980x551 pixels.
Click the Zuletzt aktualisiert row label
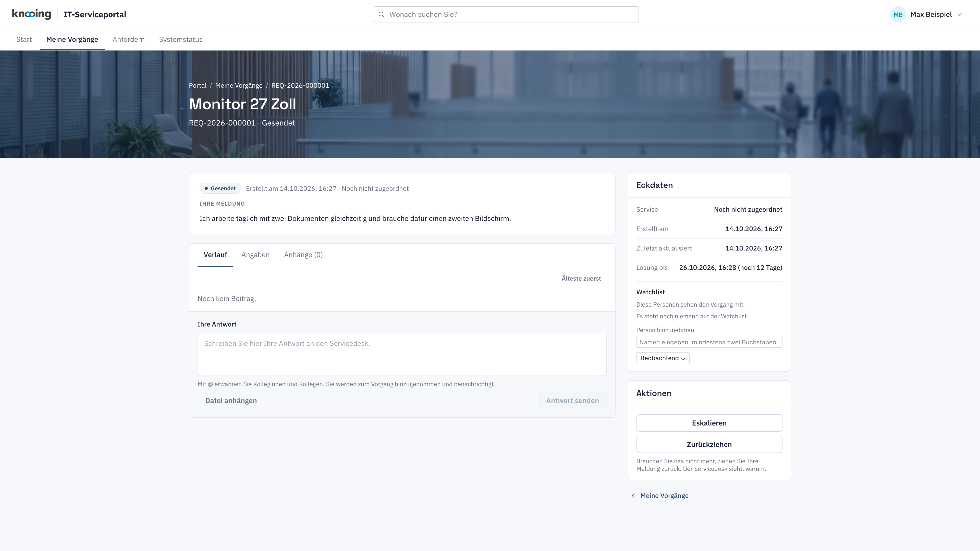tap(664, 248)
